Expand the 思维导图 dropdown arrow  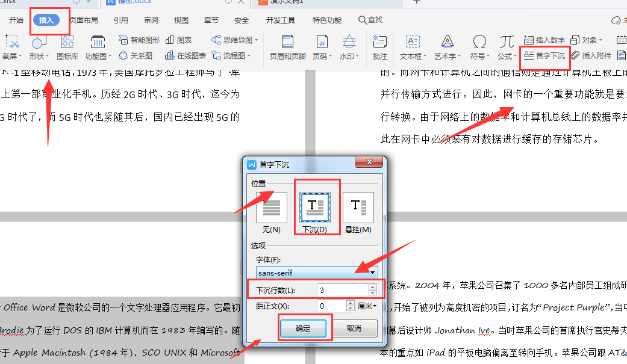(x=257, y=40)
